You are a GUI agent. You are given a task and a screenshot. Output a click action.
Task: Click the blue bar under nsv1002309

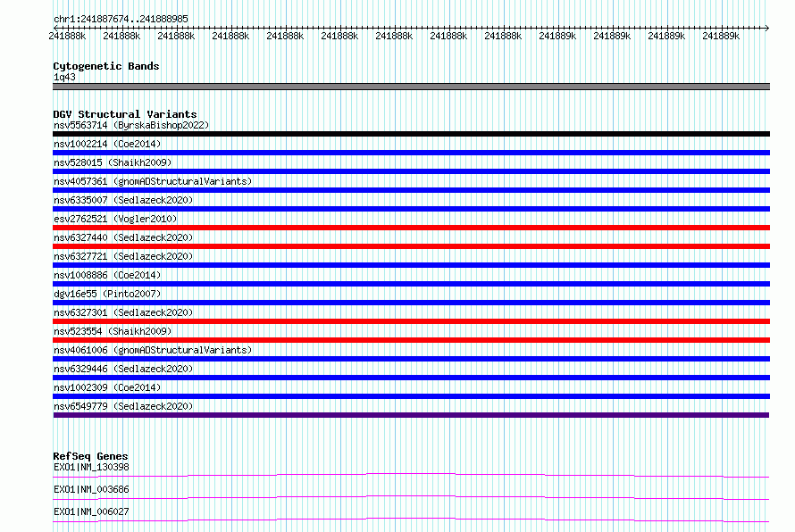coord(411,396)
